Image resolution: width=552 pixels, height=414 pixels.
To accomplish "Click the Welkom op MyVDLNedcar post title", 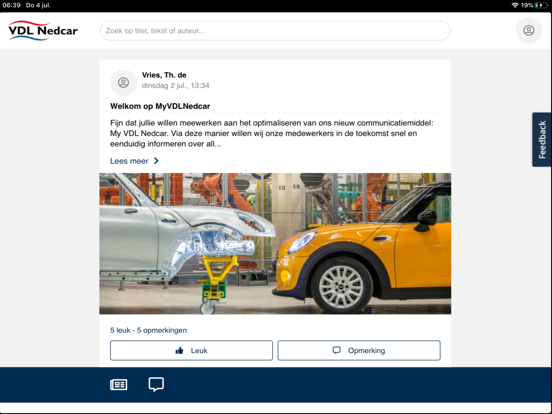I will pyautogui.click(x=160, y=106).
